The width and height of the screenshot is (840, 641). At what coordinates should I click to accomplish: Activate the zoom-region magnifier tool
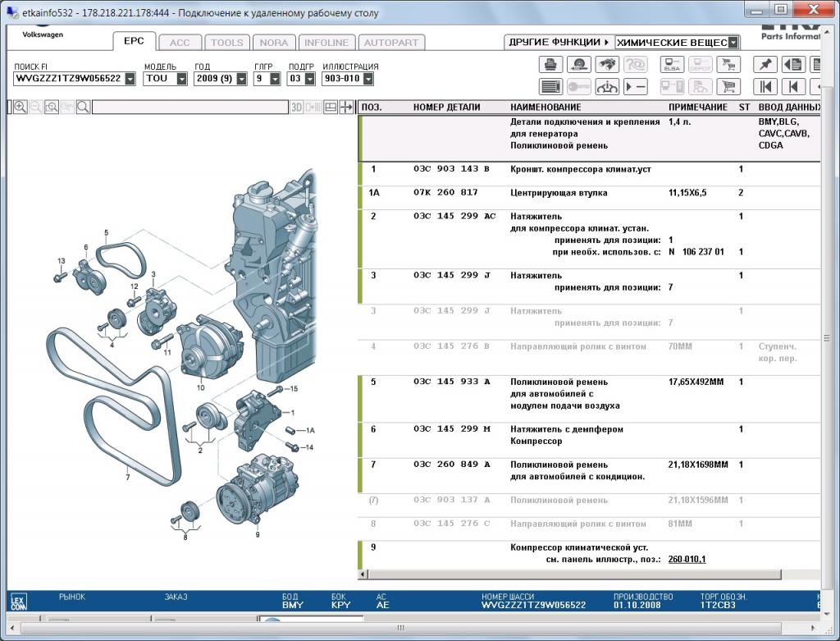(52, 108)
